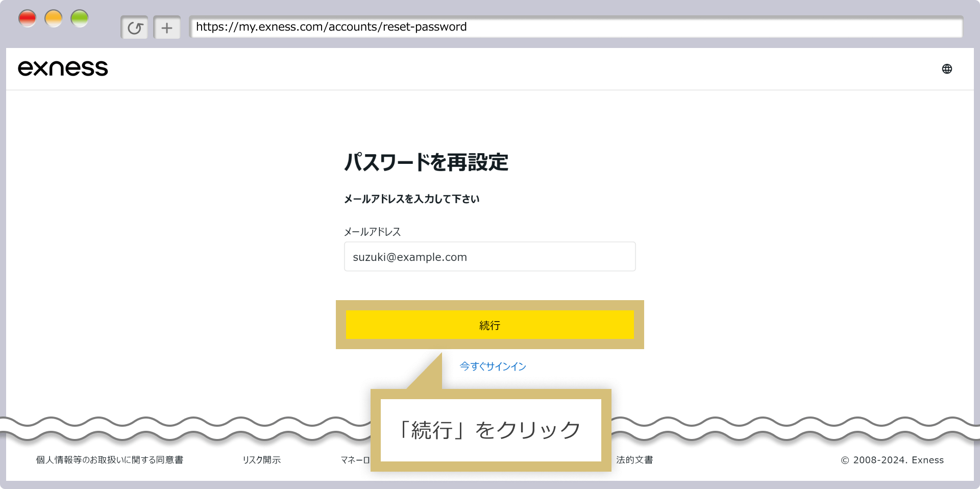Image resolution: width=980 pixels, height=489 pixels.
Task: Click the yellow minimize window button
Action: (54, 19)
